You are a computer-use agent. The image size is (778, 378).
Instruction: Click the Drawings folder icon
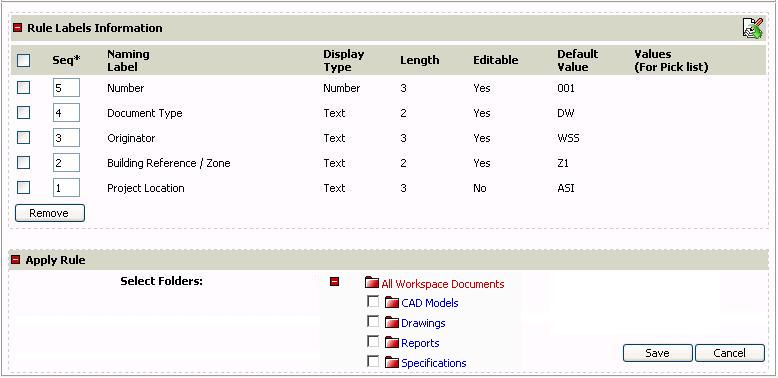[392, 323]
